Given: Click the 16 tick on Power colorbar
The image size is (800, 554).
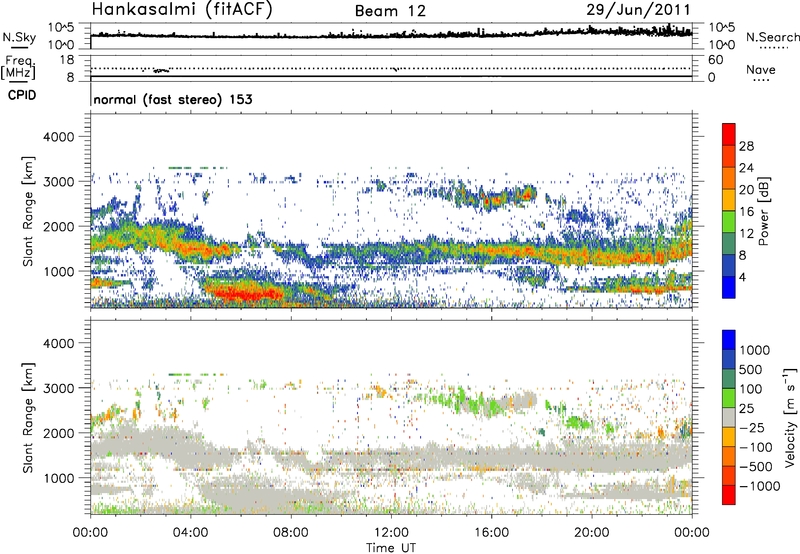Looking at the screenshot, I should tap(746, 212).
